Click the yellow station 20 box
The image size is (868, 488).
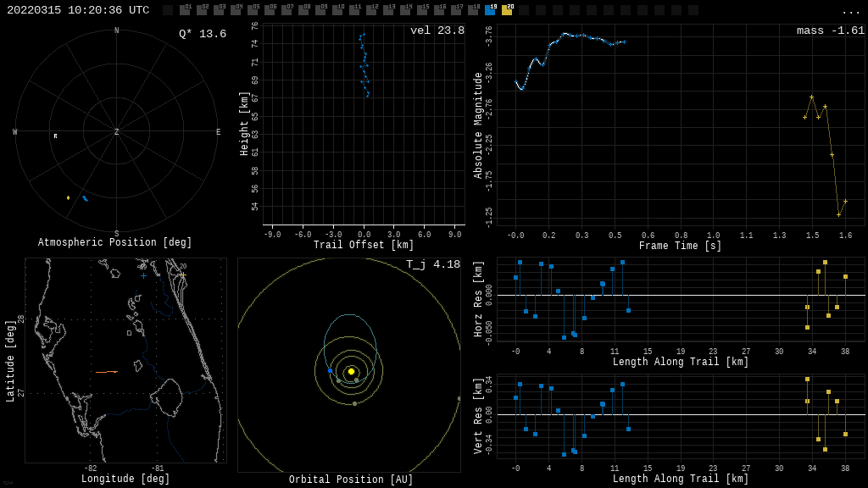pyautogui.click(x=507, y=10)
